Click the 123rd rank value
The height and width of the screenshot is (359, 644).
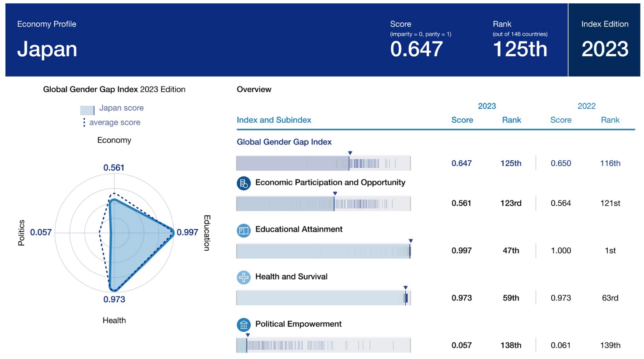click(511, 203)
